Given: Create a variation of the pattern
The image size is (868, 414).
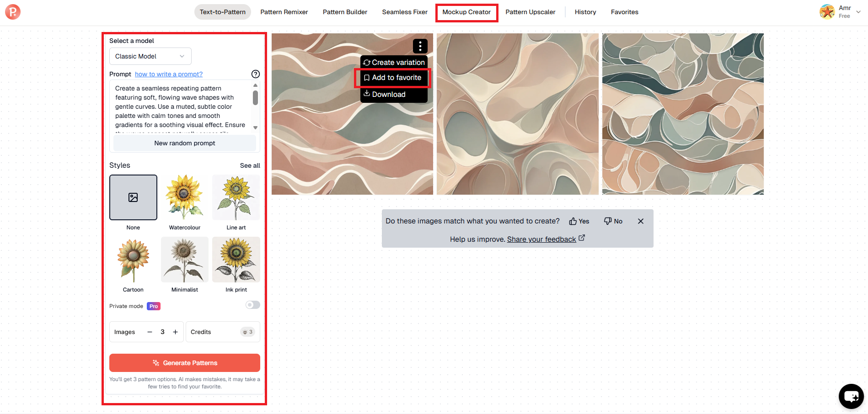Looking at the screenshot, I should (394, 62).
